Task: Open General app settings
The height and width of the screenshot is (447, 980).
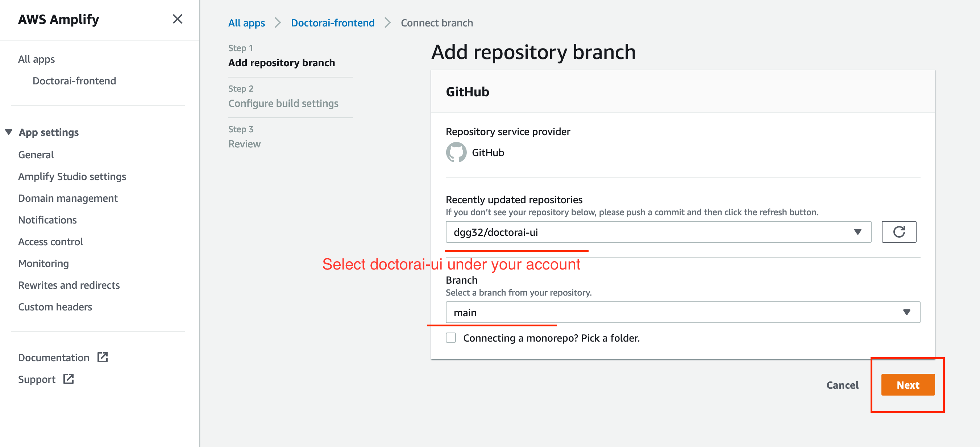Action: (36, 155)
